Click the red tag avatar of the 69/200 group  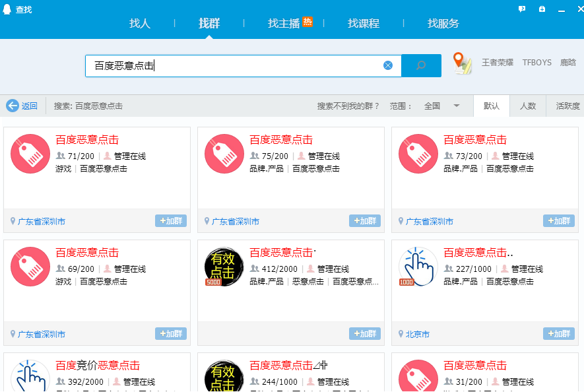(30, 267)
